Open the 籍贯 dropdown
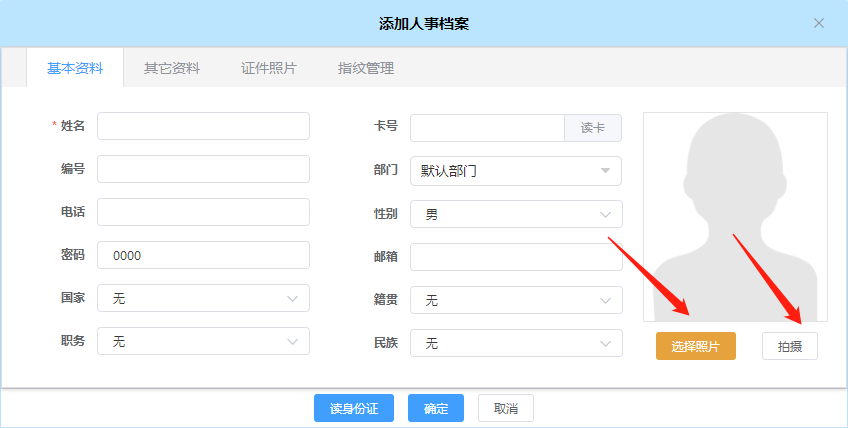The height and width of the screenshot is (428, 848). point(515,300)
